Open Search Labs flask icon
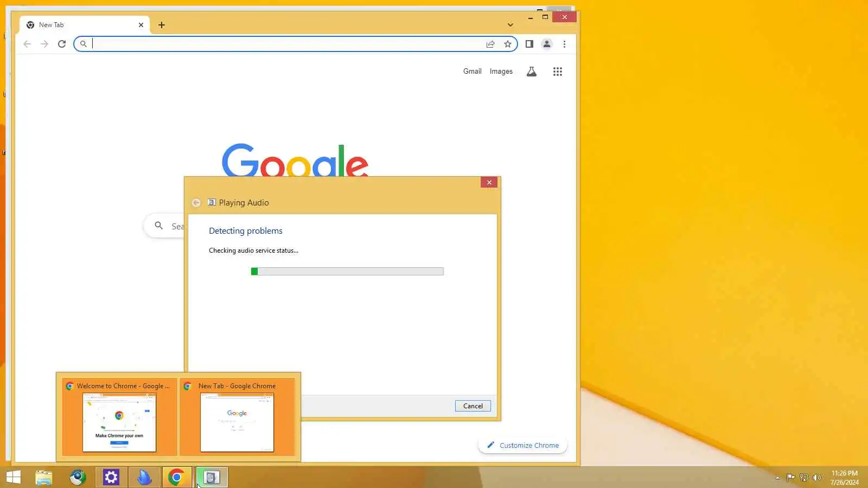Viewport: 868px width, 488px height. pyautogui.click(x=532, y=72)
